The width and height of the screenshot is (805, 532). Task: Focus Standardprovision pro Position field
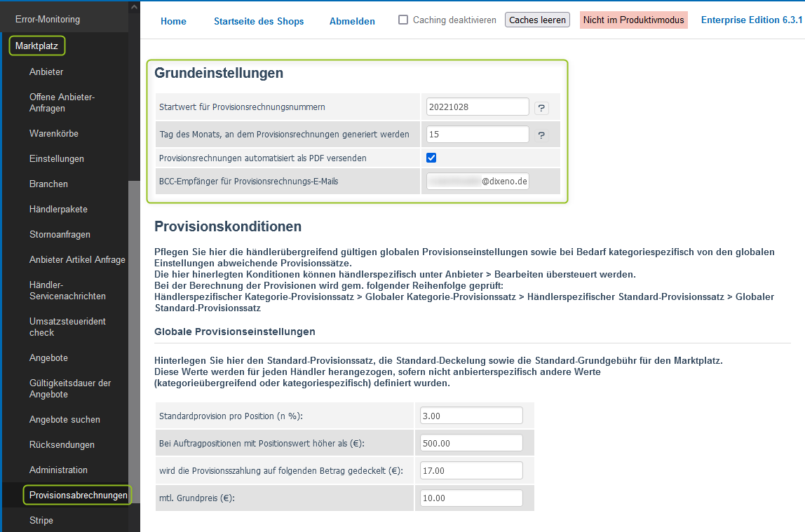click(471, 416)
